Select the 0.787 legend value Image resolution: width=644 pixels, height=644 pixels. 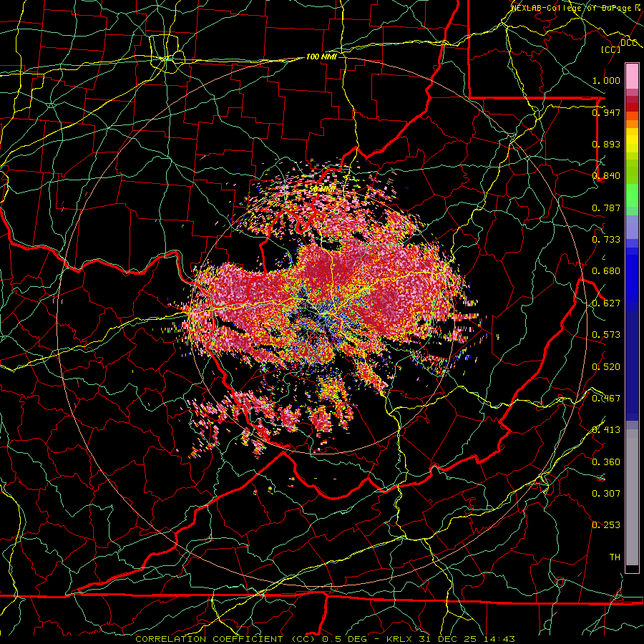(x=606, y=208)
